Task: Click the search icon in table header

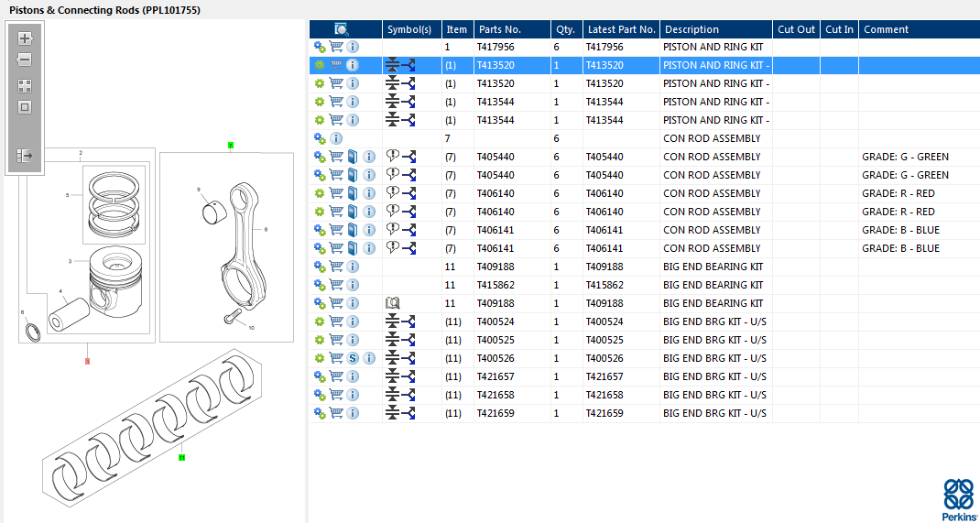Action: pyautogui.click(x=342, y=29)
